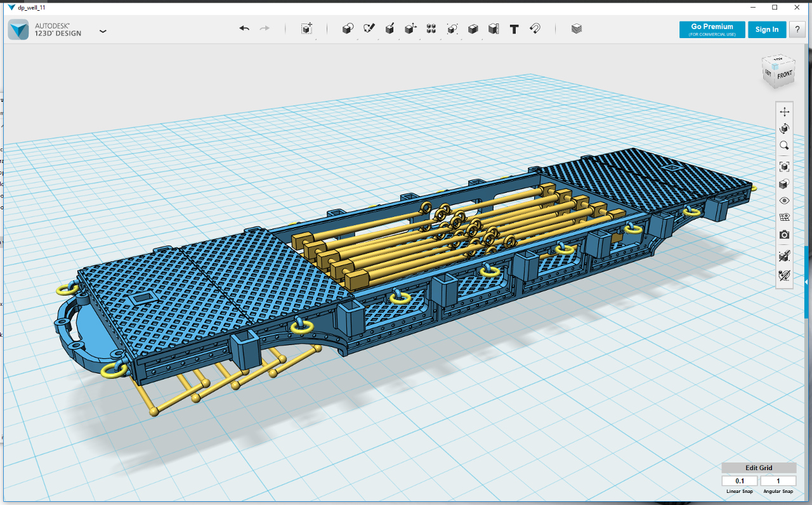Open the Sketch tools menu
This screenshot has height=505, width=812.
(369, 29)
